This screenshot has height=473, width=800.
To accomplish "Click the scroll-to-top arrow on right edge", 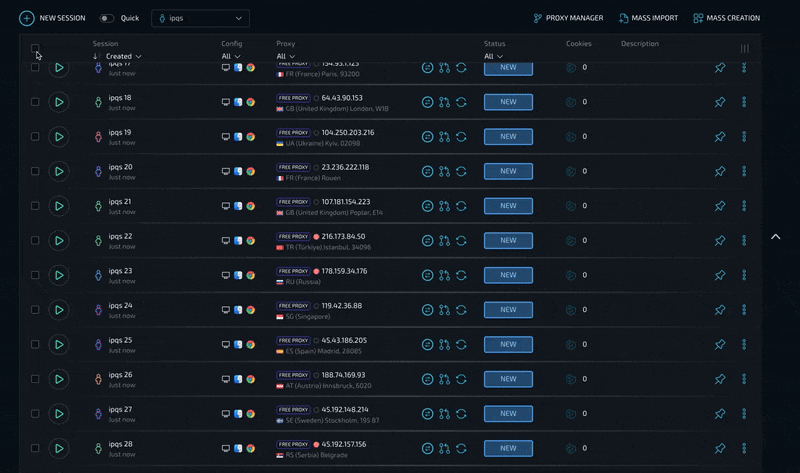I will tap(775, 237).
